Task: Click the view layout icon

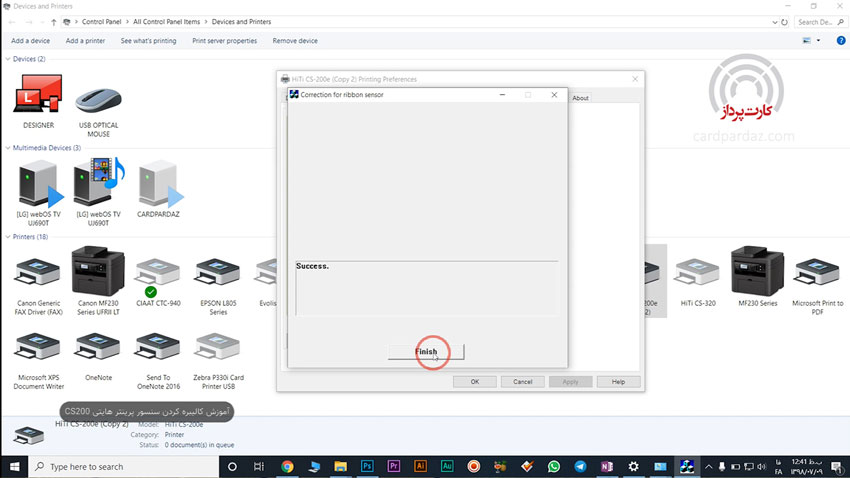Action: [807, 41]
